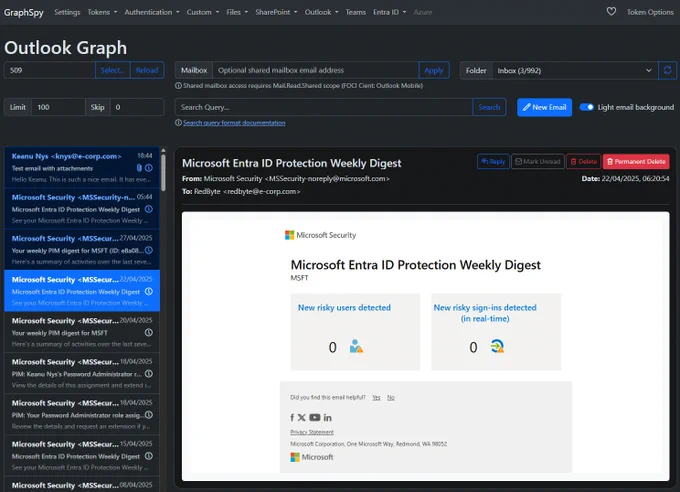Click the info icon on Keanu Nys email

tap(149, 168)
